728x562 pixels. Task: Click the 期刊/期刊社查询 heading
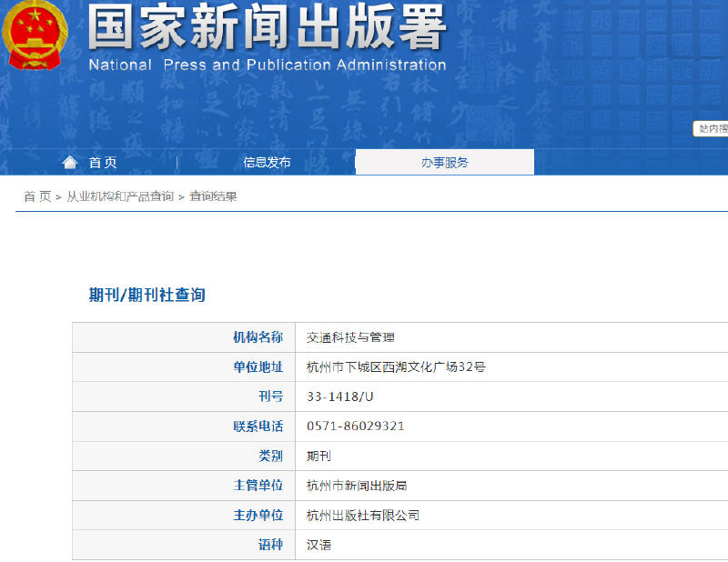[147, 295]
